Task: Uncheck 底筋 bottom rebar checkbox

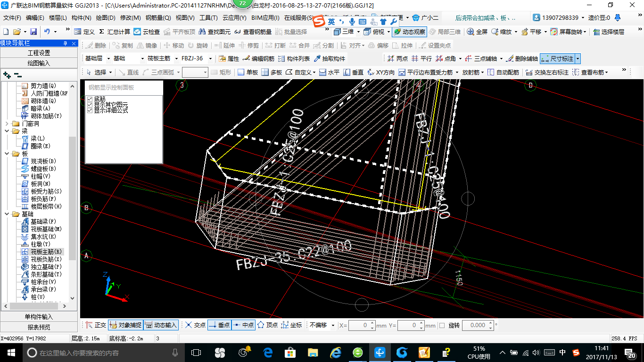Action: [x=90, y=99]
